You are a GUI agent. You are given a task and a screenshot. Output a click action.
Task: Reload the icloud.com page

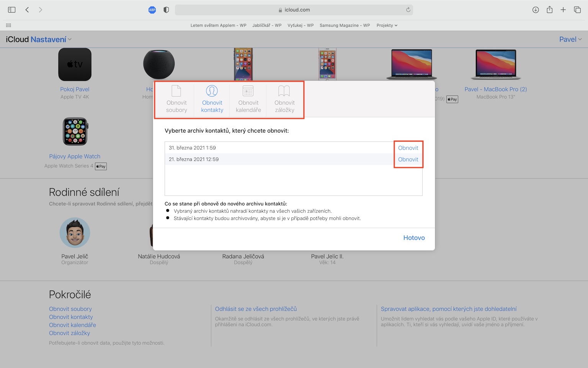(x=408, y=10)
